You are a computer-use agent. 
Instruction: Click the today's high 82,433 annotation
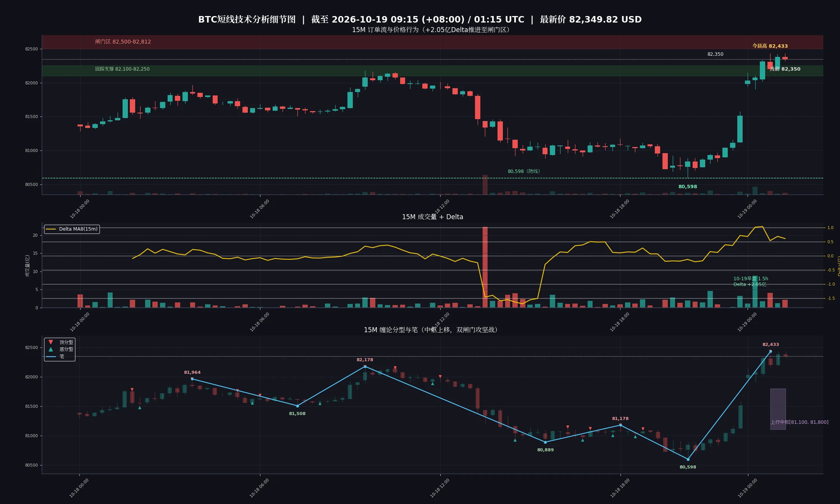click(770, 46)
